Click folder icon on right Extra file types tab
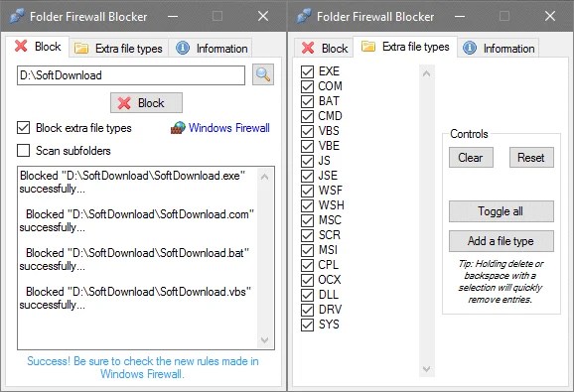The width and height of the screenshot is (574, 392). (x=368, y=46)
